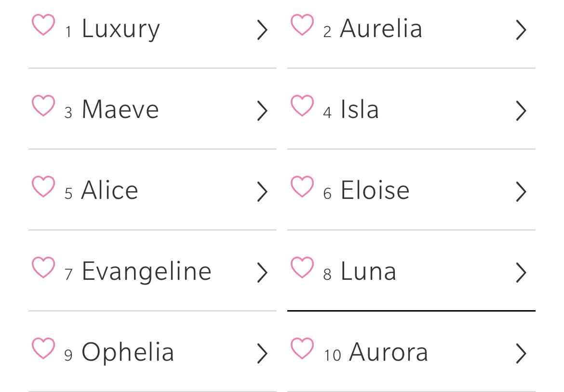Open Eloise using the right arrow
The image size is (564, 392).
521,192
